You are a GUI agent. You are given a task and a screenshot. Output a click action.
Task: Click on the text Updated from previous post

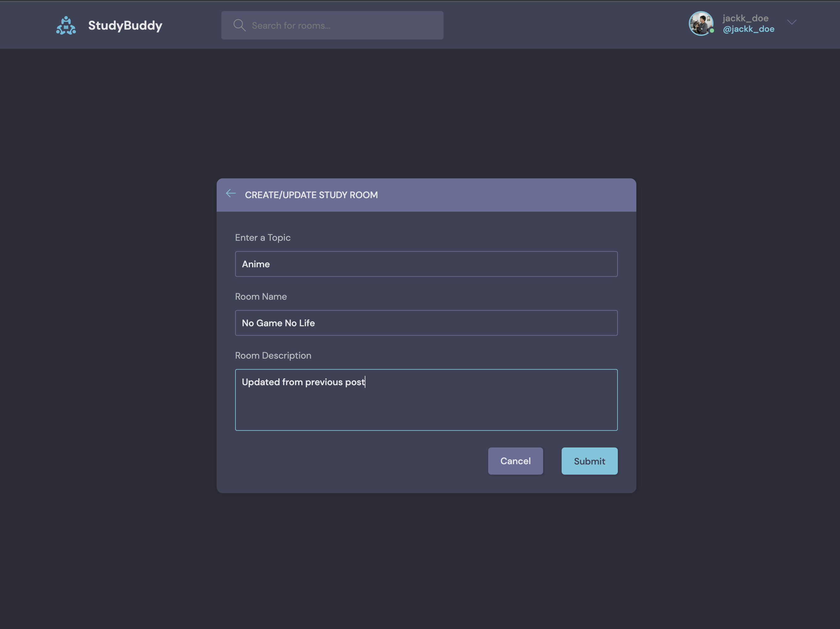coord(303,382)
